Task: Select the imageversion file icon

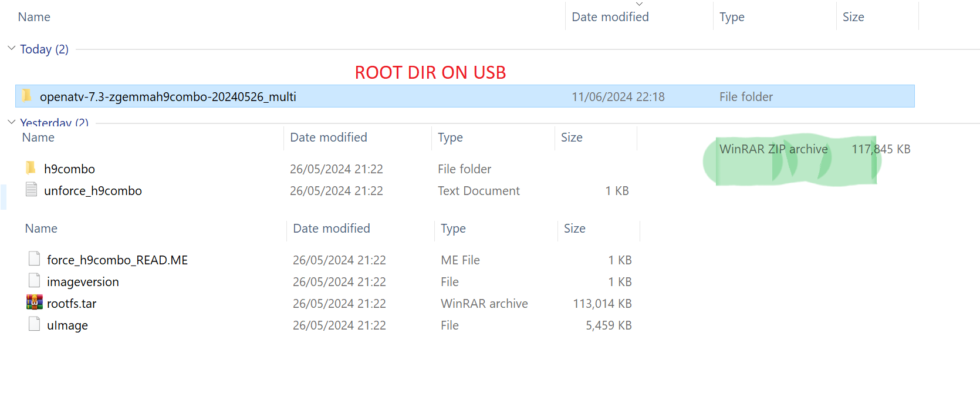Action: coord(35,280)
